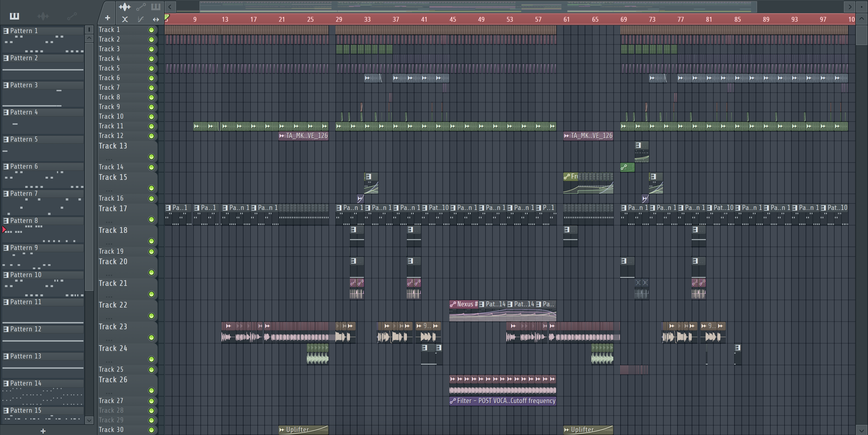This screenshot has width=868, height=435.
Task: Click the double-arrow stretch icon in playlist header
Action: (156, 19)
